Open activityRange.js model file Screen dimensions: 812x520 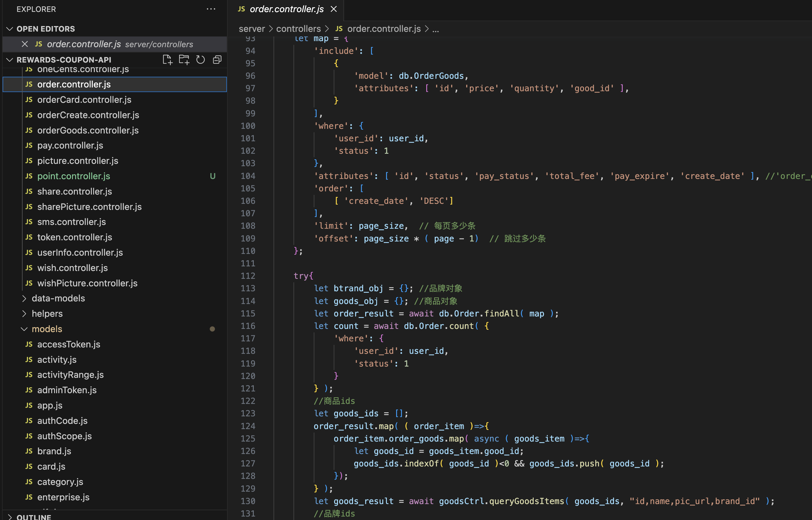coord(115,375)
